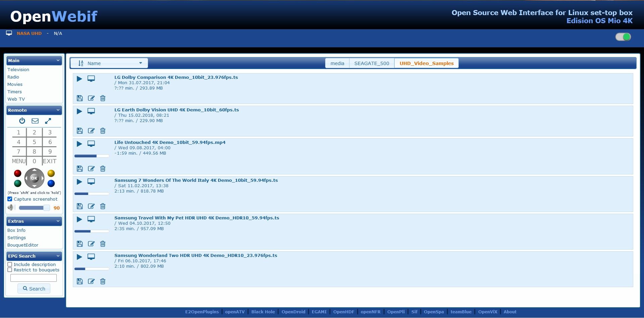Play Samsung Travel With My Pet demo
Screen dimensions: 644x318
pos(79,219)
